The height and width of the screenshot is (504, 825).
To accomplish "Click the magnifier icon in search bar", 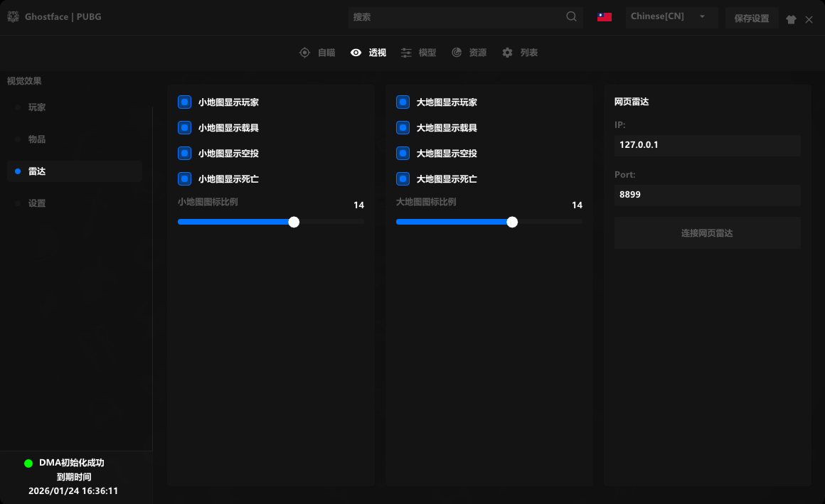I will pyautogui.click(x=572, y=16).
